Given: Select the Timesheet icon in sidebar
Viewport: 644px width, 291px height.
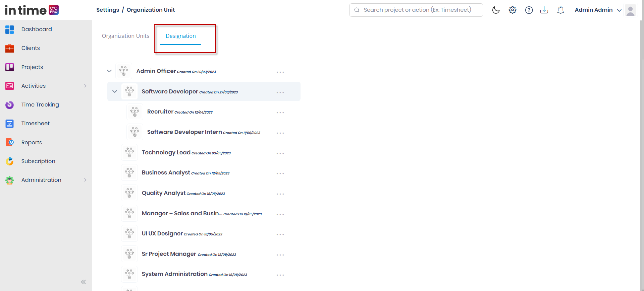Looking at the screenshot, I should (10, 124).
